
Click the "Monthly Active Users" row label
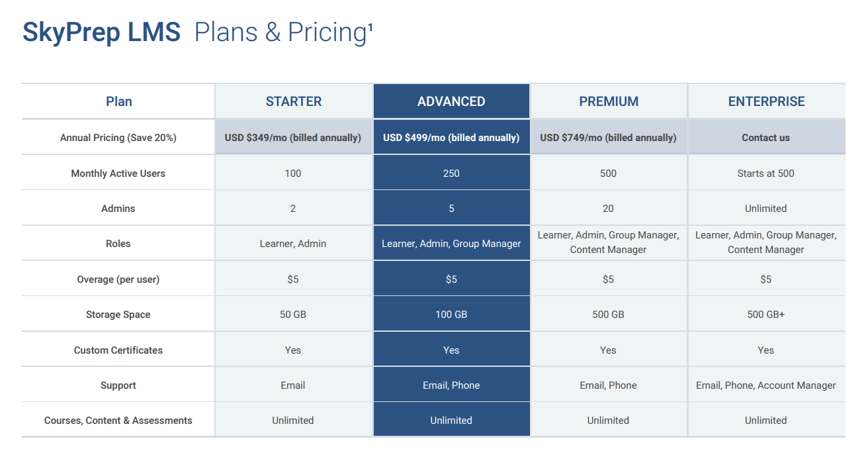pos(118,174)
